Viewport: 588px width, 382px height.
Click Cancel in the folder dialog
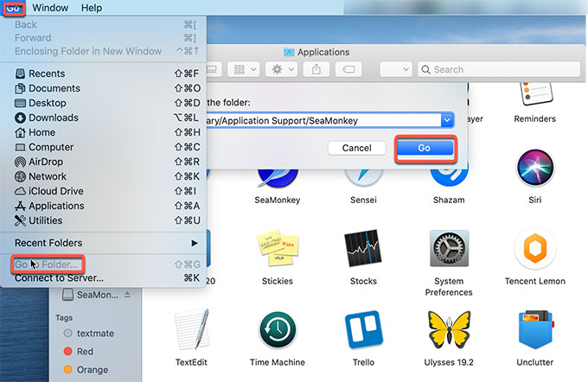[x=356, y=149]
